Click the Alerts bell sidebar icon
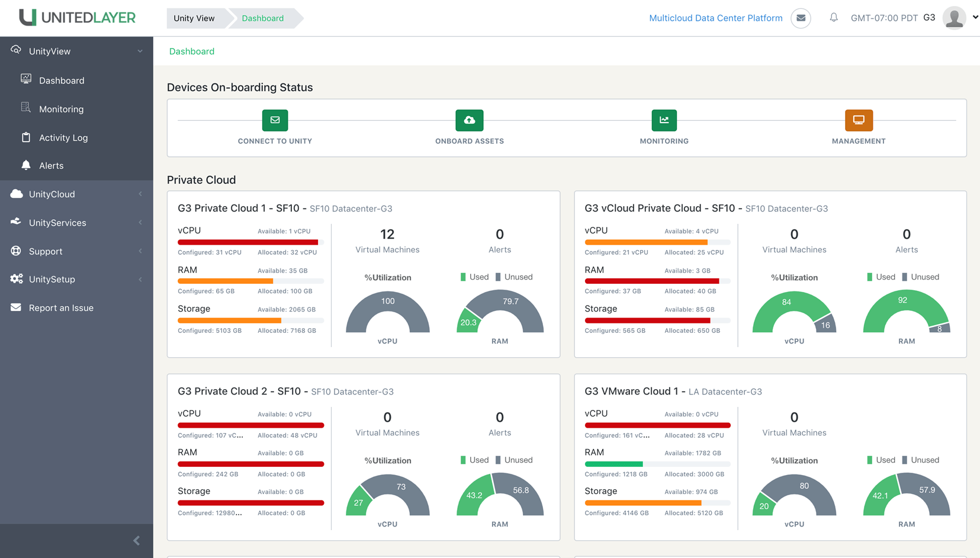This screenshot has height=558, width=980. coord(26,165)
